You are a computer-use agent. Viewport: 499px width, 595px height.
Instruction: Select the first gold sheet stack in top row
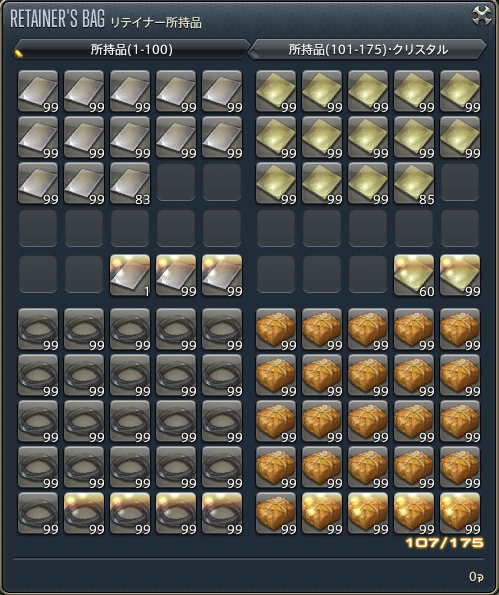[x=276, y=91]
